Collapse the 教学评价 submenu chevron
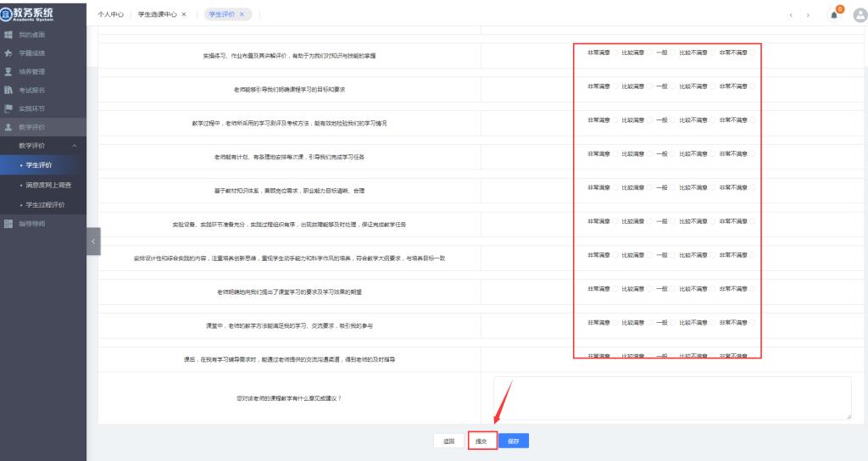868x461 pixels. (x=75, y=147)
